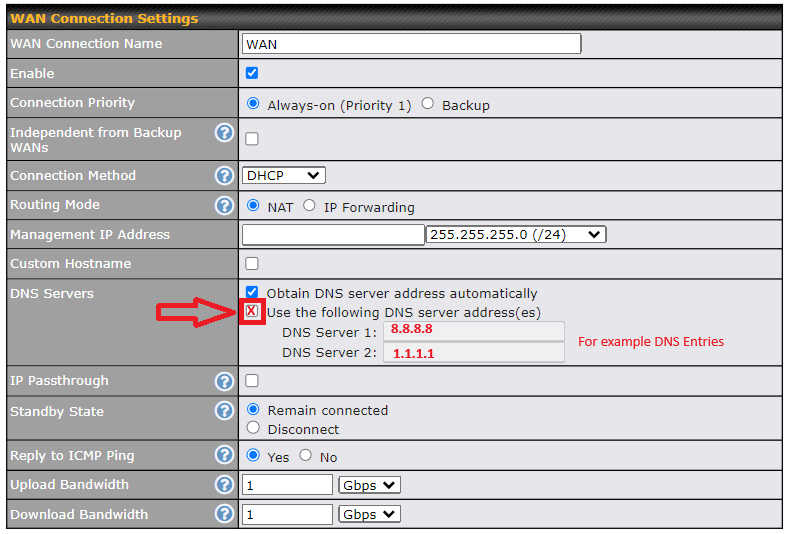
Task: Click the Download Bandwidth help icon
Action: [225, 514]
